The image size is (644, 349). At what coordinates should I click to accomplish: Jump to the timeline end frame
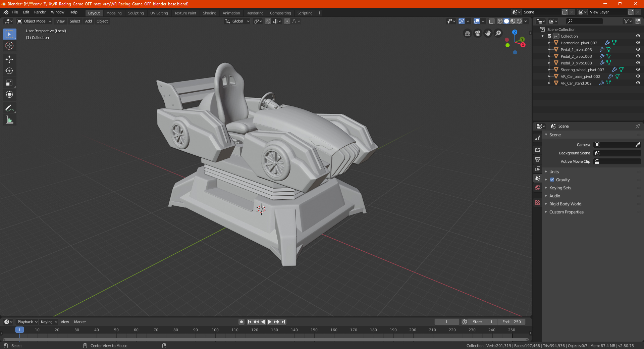(x=283, y=322)
